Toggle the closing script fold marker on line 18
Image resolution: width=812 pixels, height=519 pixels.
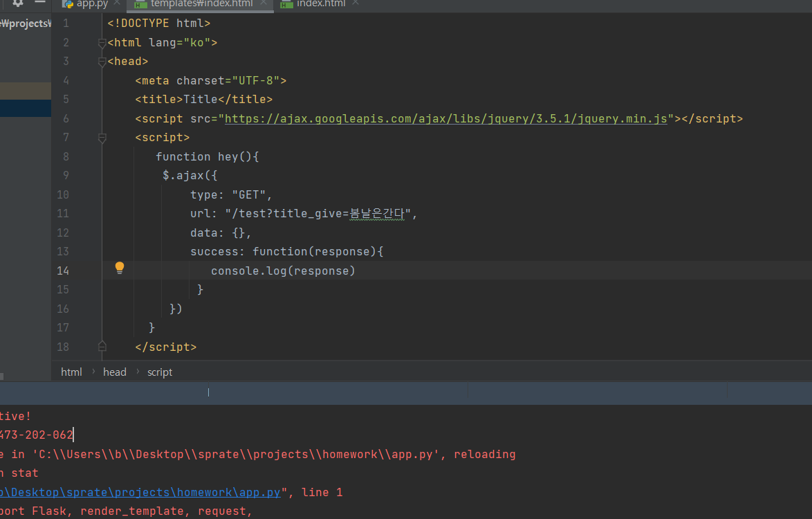pyautogui.click(x=102, y=346)
